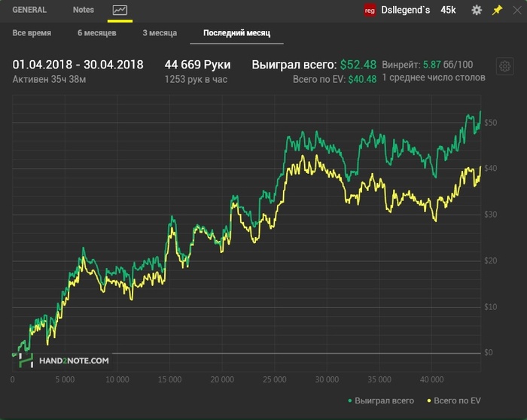The image size is (527, 420).
Task: Toggle 'Выиграл всего' series in legend
Action: 385,400
